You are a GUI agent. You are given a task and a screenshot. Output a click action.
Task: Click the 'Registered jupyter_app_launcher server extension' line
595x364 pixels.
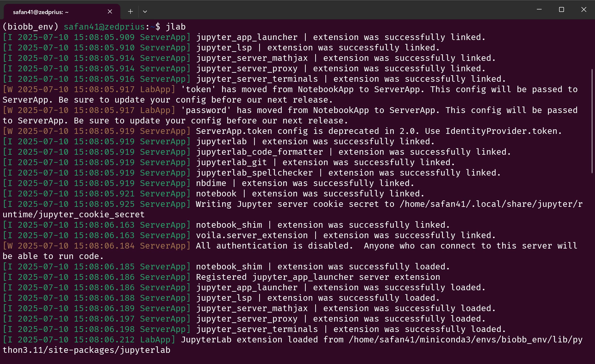[318, 277]
